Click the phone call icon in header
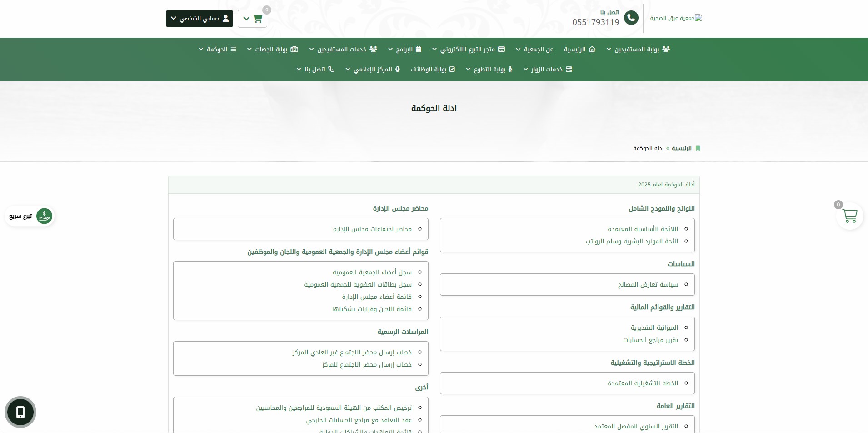This screenshot has height=433, width=868. (631, 18)
